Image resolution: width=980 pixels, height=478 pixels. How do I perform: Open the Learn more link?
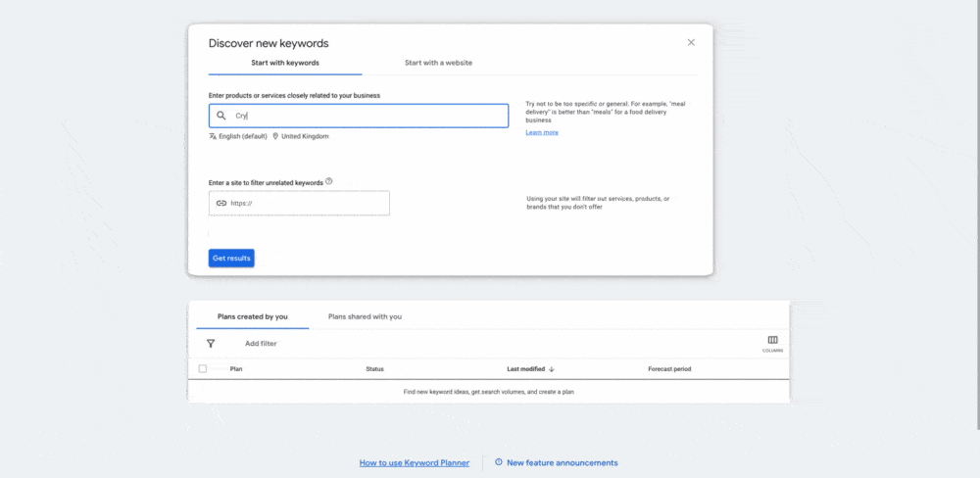point(542,132)
